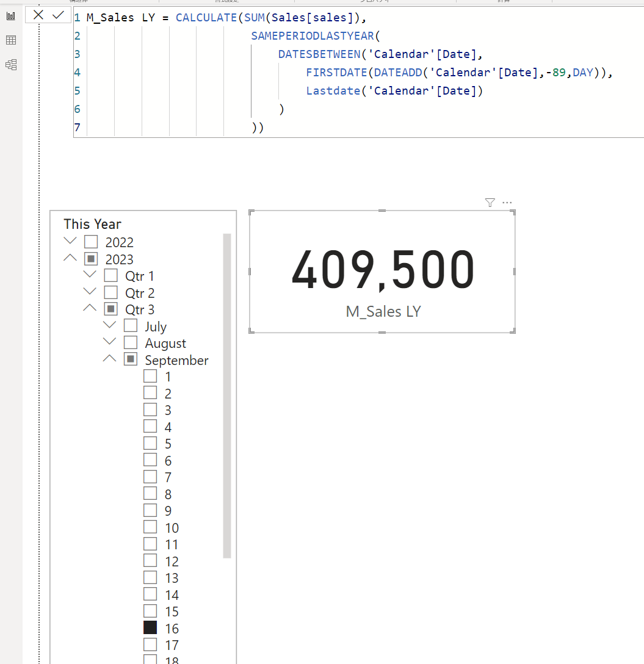Open the card visual's More options ellipsis
The image size is (644, 664).
click(x=507, y=203)
